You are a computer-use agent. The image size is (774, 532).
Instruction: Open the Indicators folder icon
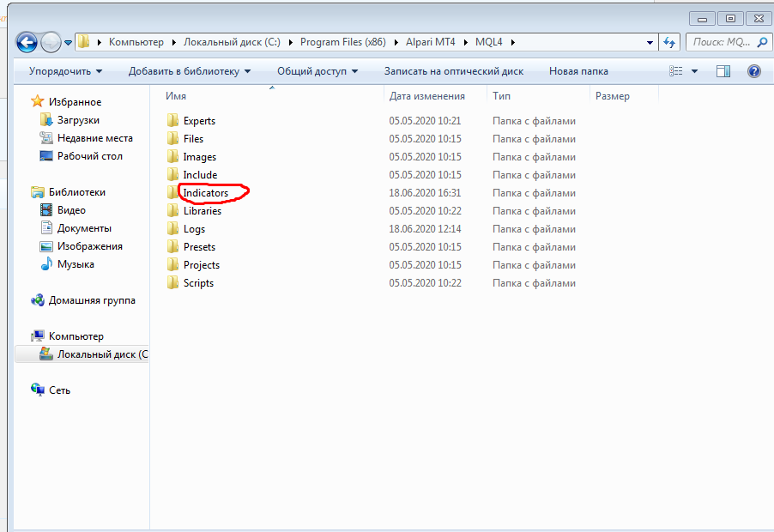coord(172,192)
